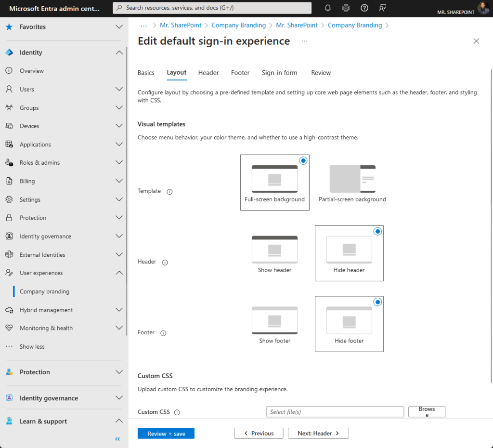Choose the Hide header option
The image size is (493, 448).
(x=349, y=253)
